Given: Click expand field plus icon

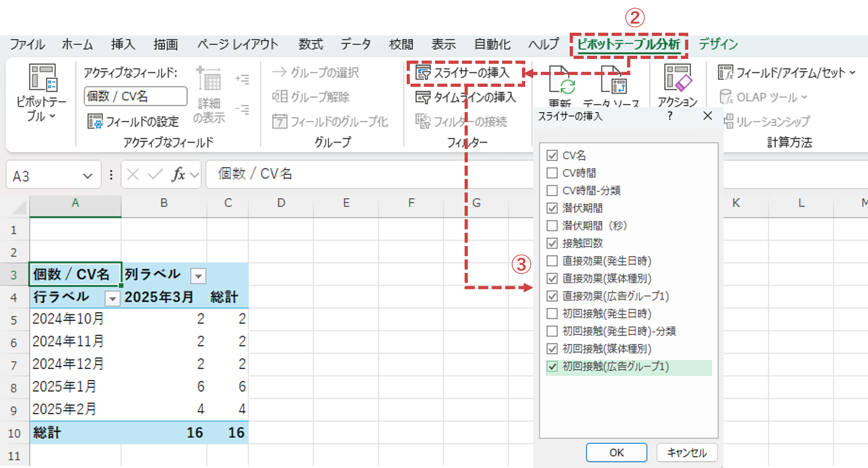Looking at the screenshot, I should (242, 79).
